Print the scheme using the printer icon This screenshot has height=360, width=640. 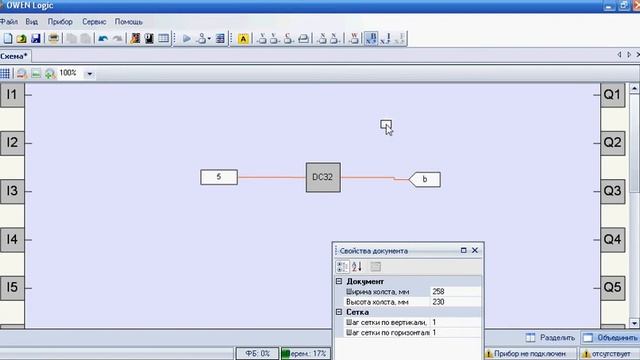[x=53, y=38]
